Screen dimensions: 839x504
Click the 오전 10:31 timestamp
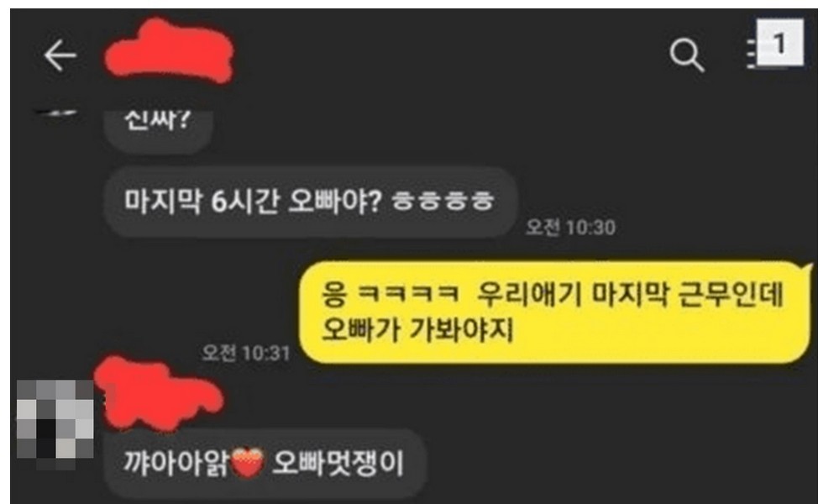tap(245, 353)
